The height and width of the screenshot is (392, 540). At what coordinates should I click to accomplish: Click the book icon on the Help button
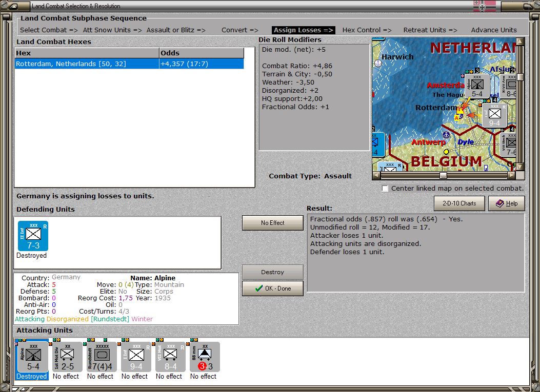499,203
